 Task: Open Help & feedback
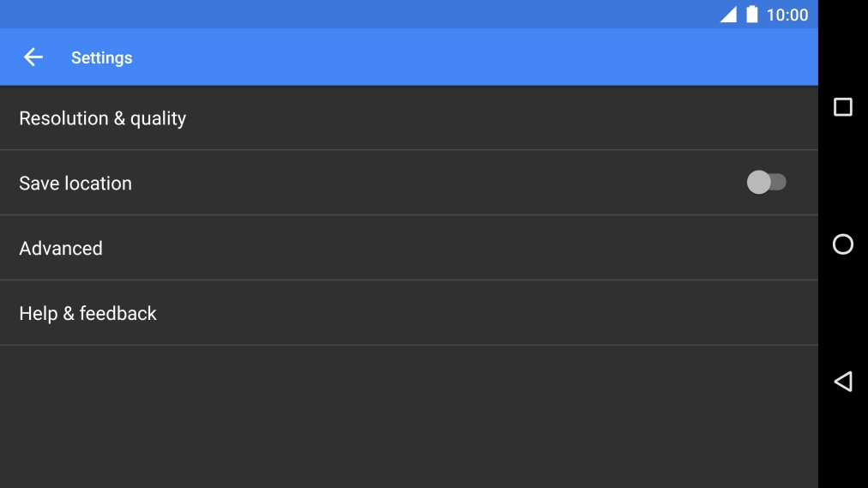(88, 313)
